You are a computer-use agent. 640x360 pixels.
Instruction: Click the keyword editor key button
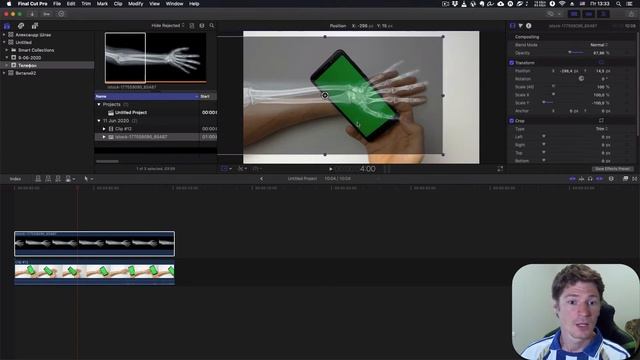pos(47,14)
